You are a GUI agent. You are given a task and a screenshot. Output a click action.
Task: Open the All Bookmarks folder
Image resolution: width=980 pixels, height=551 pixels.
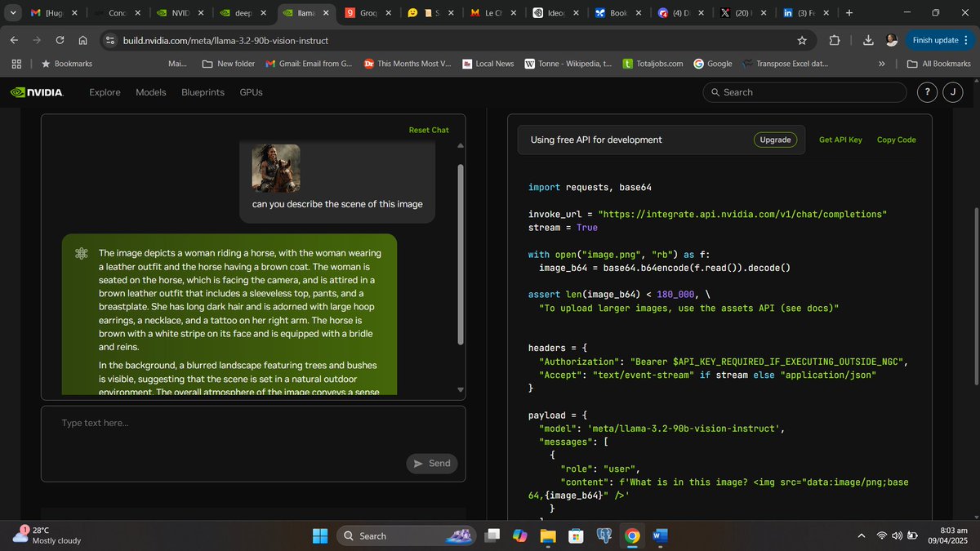[939, 64]
